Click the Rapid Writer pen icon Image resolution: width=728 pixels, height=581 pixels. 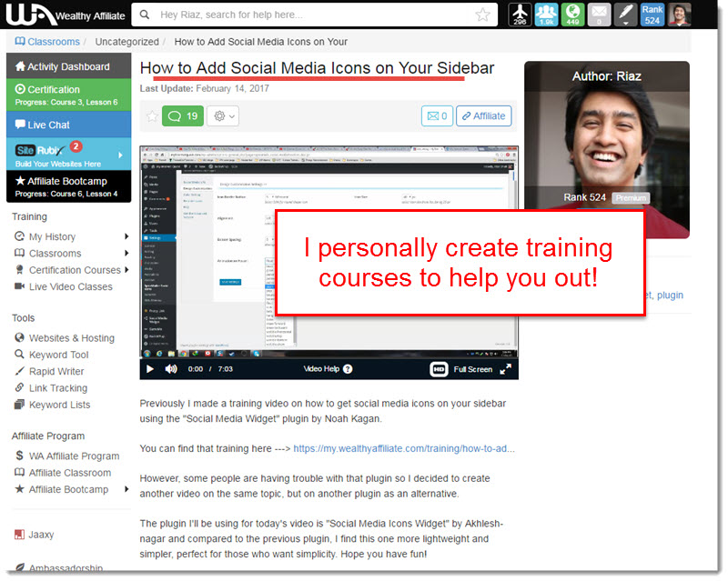[x=19, y=371]
